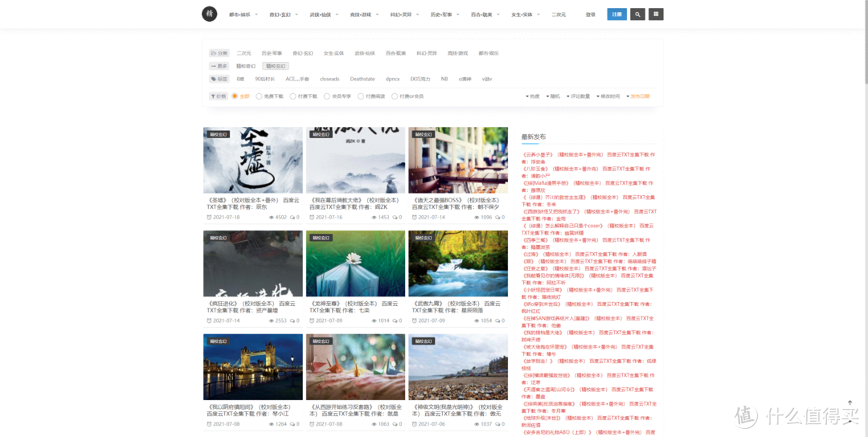Expand the 武侠•仙侠 nav dropdown
The image size is (868, 437).
(324, 14)
